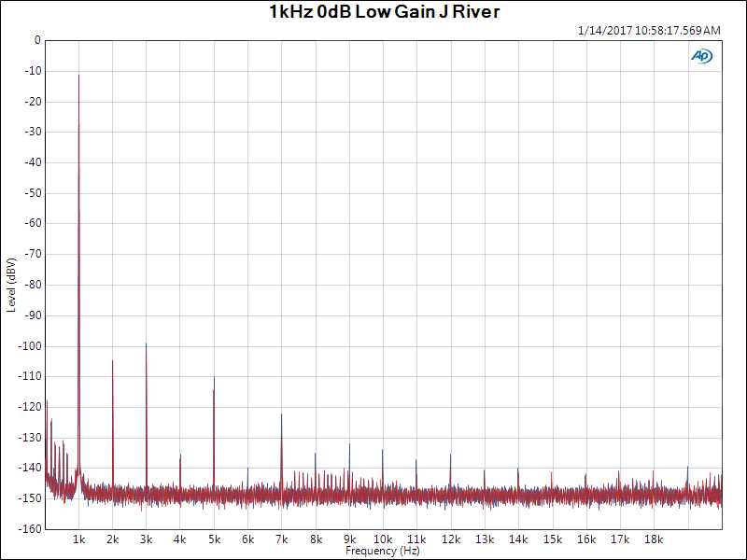The height and width of the screenshot is (560, 747).
Task: Select the "-160" level axis label
Action: tap(30, 529)
